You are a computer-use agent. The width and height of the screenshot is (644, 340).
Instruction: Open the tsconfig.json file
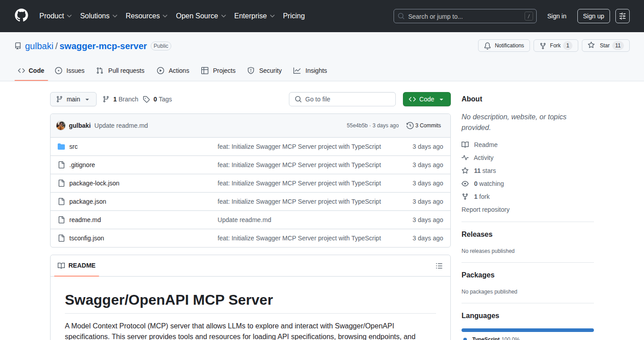87,238
